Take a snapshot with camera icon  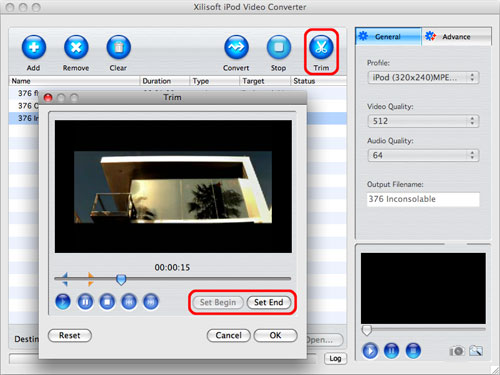click(456, 351)
